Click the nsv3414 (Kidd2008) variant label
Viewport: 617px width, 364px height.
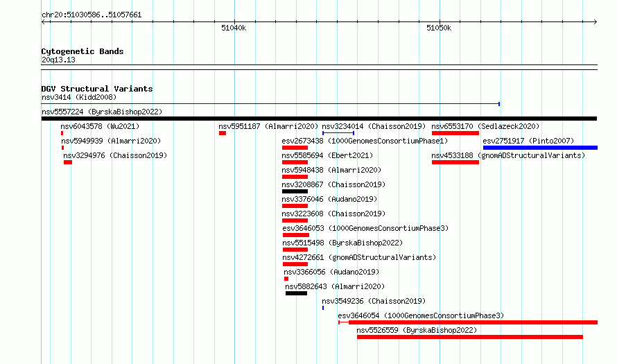tap(79, 97)
